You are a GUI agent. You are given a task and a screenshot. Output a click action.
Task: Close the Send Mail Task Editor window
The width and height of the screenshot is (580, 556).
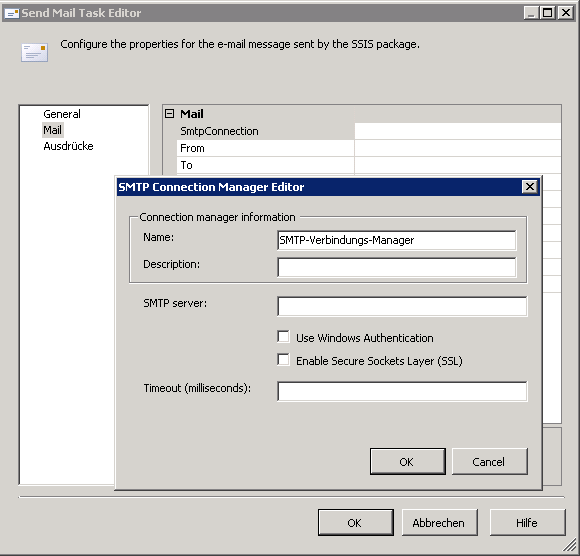[566, 13]
